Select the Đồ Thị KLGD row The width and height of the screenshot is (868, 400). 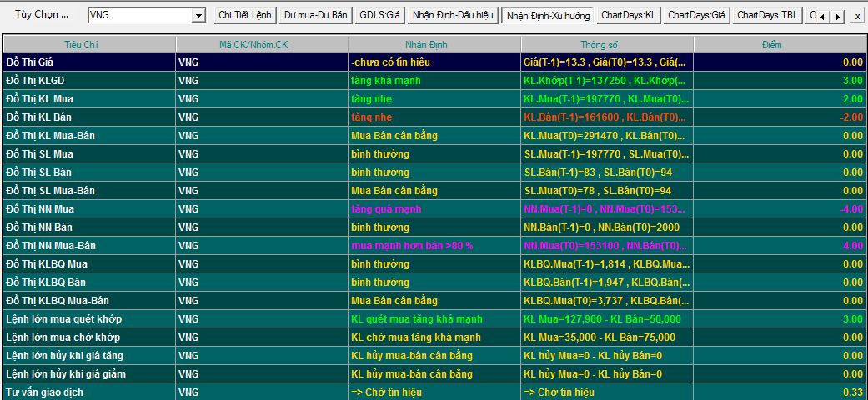(434, 81)
